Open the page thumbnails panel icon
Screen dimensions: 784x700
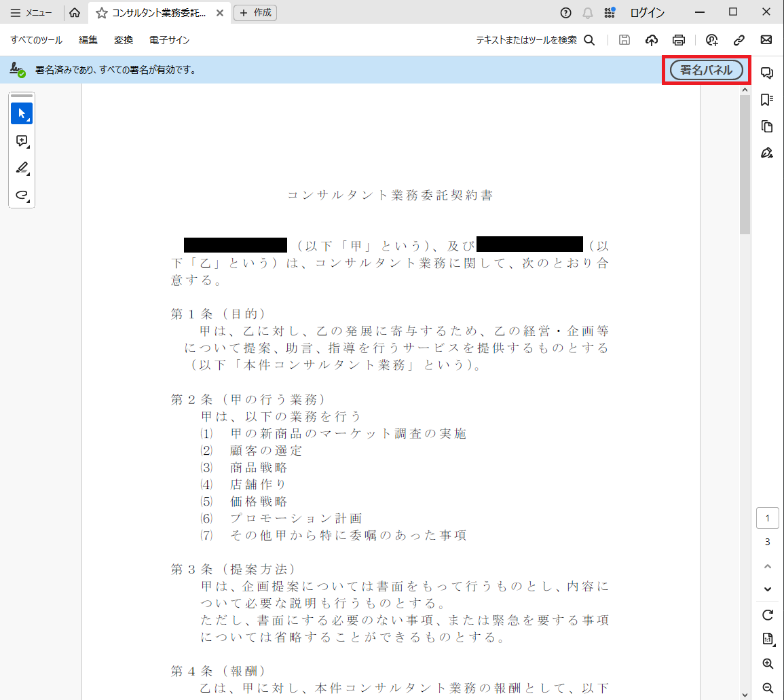point(767,126)
